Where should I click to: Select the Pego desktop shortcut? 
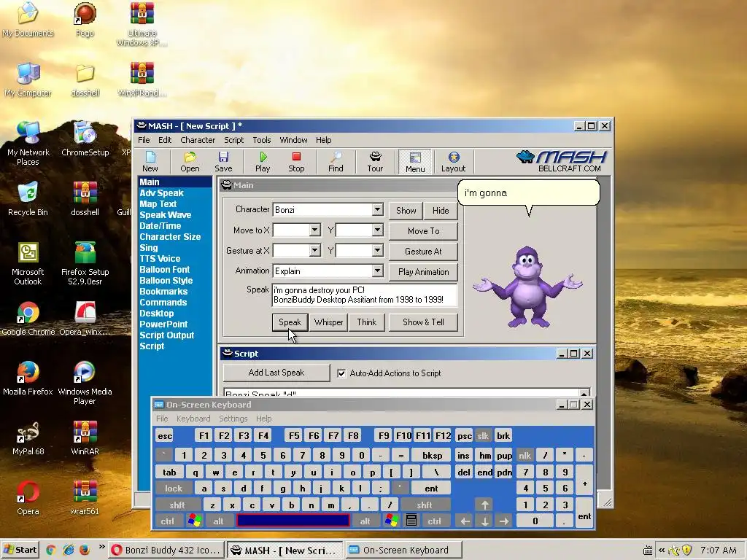pos(85,20)
